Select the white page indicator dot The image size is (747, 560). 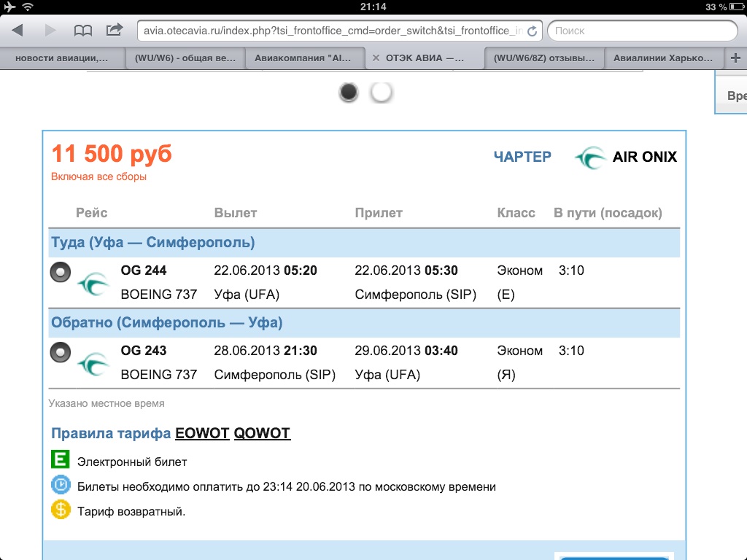tap(381, 93)
